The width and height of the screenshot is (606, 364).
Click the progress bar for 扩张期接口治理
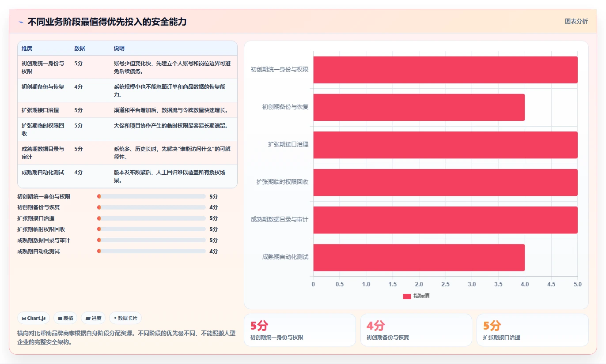pos(151,218)
